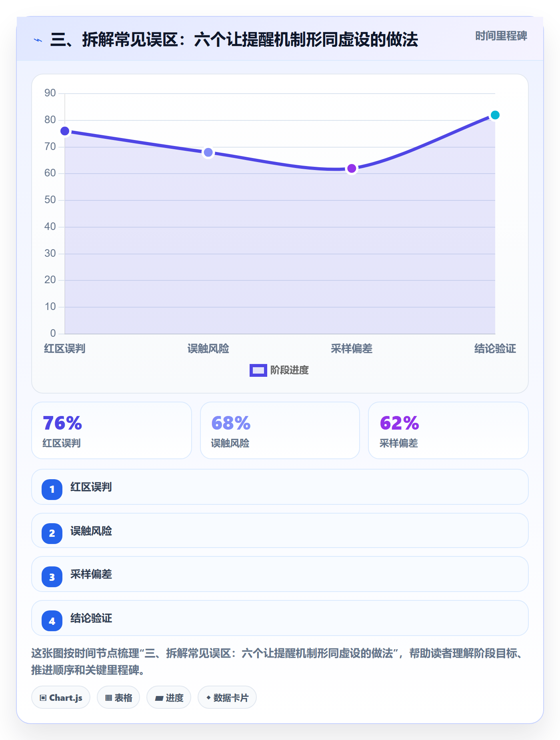Select the 62% 采样偏差 stat card

[448, 430]
